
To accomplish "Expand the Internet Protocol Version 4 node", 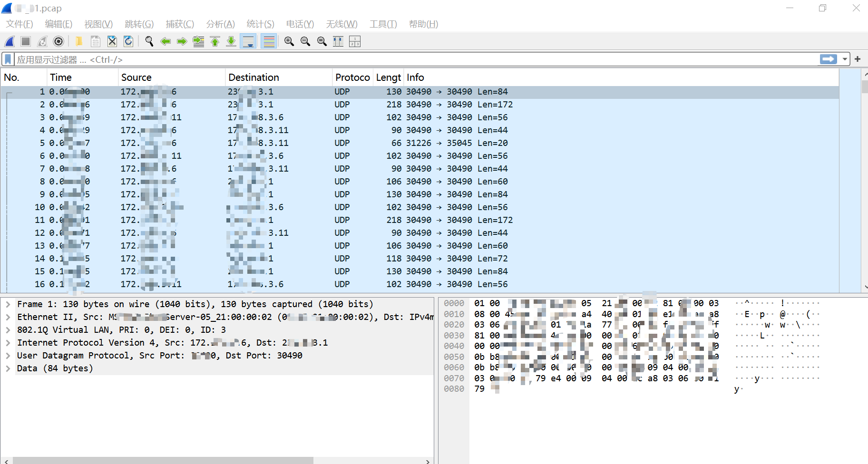I will (x=8, y=343).
